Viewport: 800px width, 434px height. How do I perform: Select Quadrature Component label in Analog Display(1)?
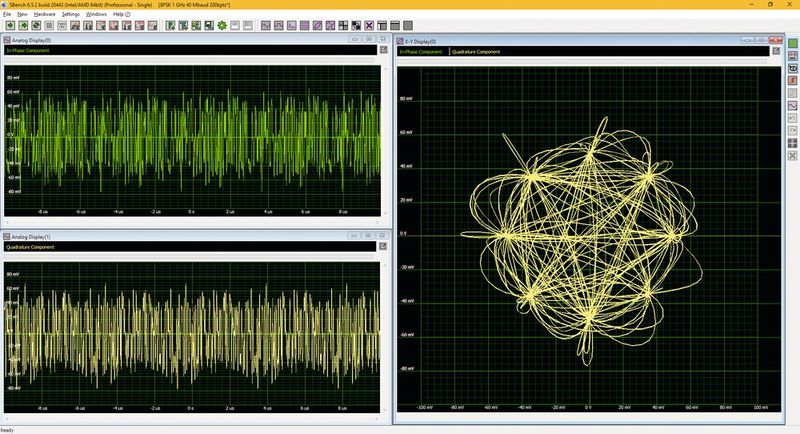[x=30, y=247]
